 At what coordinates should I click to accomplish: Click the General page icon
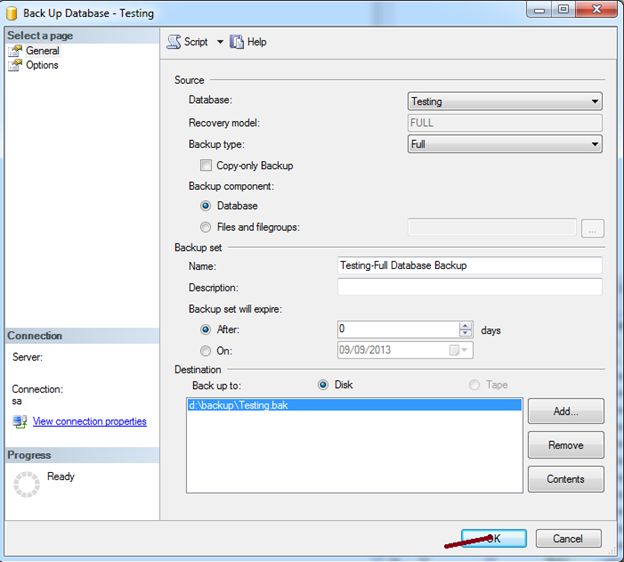click(15, 51)
